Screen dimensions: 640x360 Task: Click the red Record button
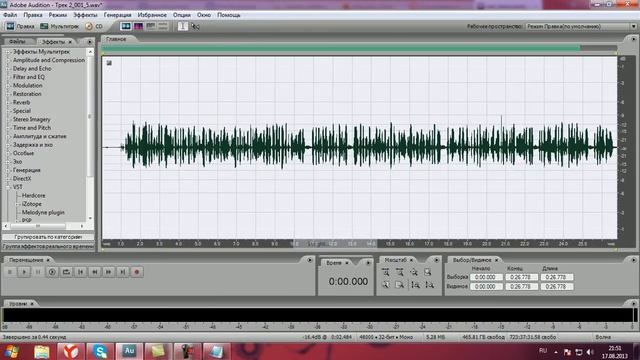(x=137, y=272)
